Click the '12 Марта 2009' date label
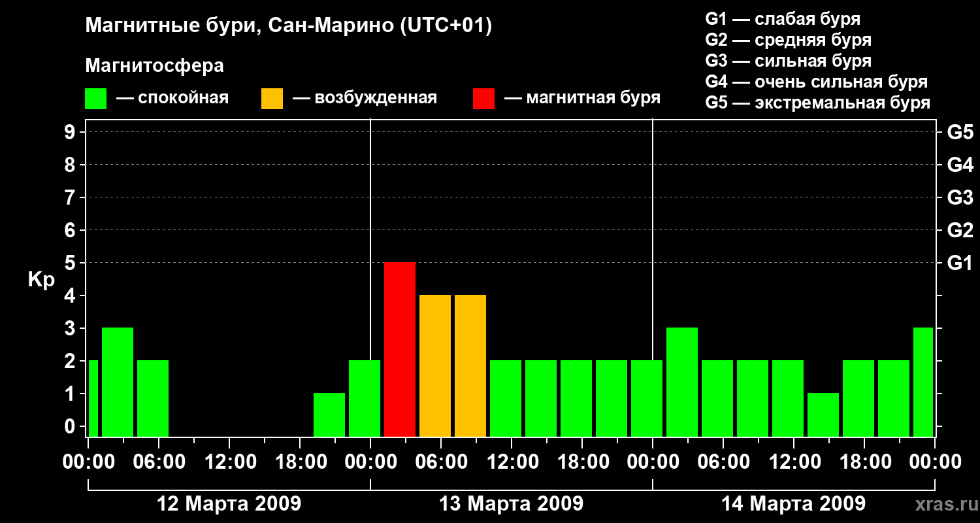The image size is (980, 523). pos(229,504)
